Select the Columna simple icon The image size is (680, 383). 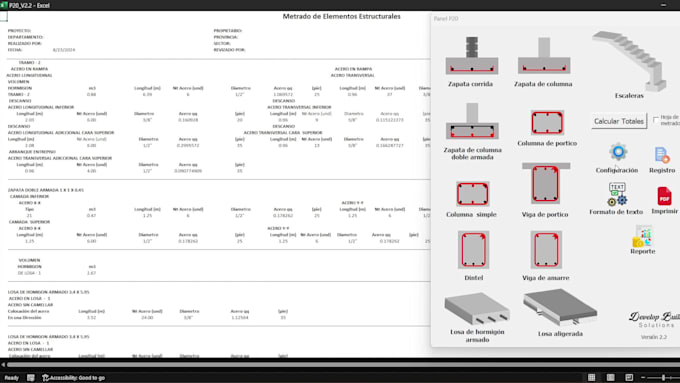point(472,193)
